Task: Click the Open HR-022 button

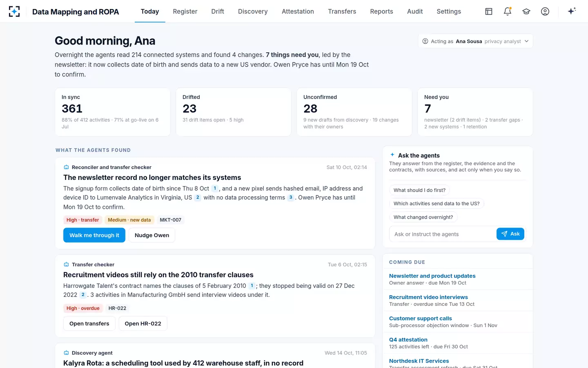Action: coord(143,323)
